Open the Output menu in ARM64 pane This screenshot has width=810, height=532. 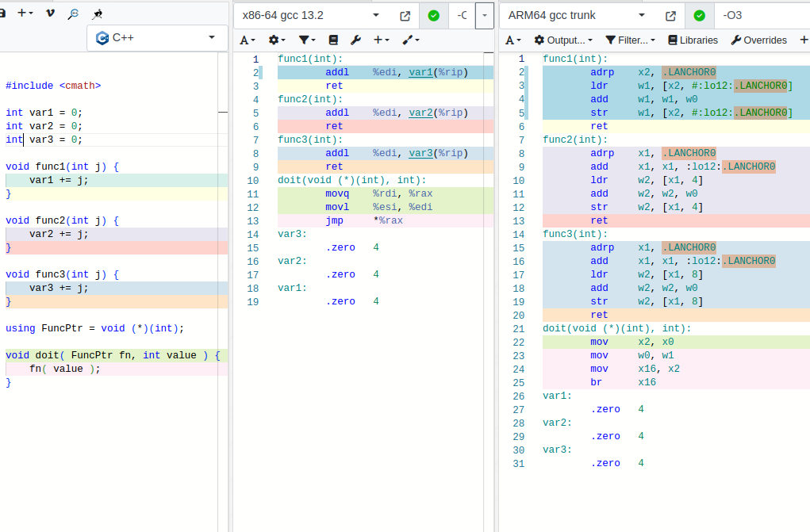pyautogui.click(x=563, y=40)
